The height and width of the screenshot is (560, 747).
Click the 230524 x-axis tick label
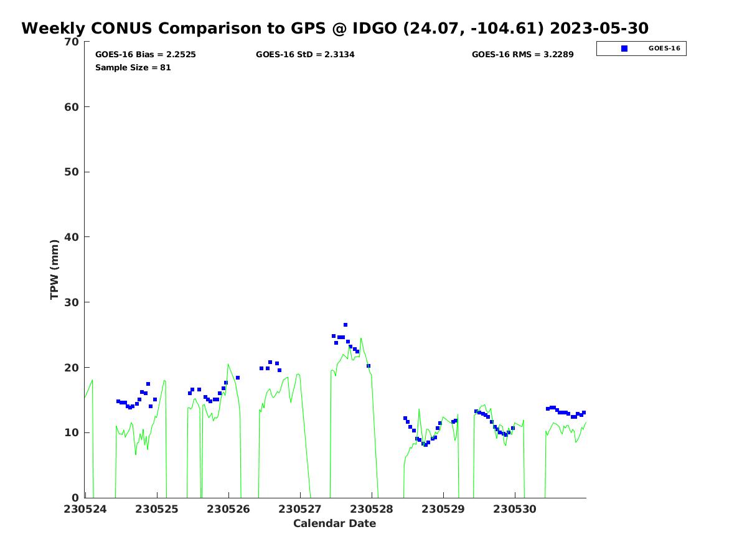85,509
